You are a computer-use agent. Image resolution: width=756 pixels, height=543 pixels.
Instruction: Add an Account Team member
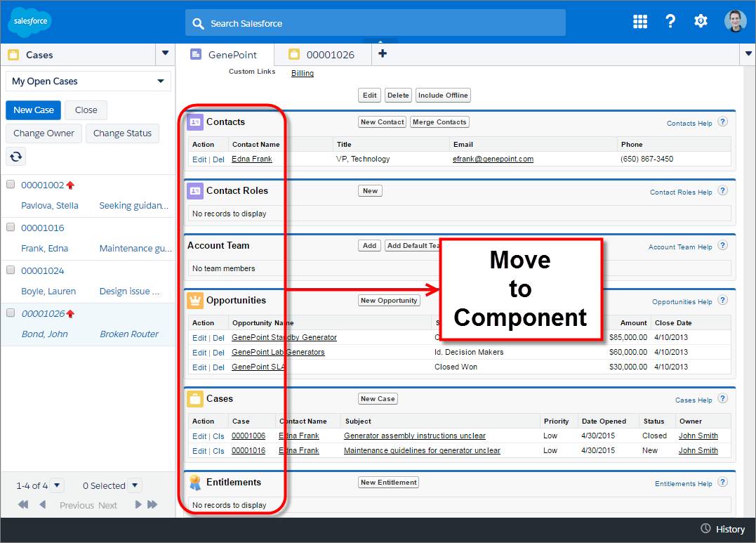point(369,246)
